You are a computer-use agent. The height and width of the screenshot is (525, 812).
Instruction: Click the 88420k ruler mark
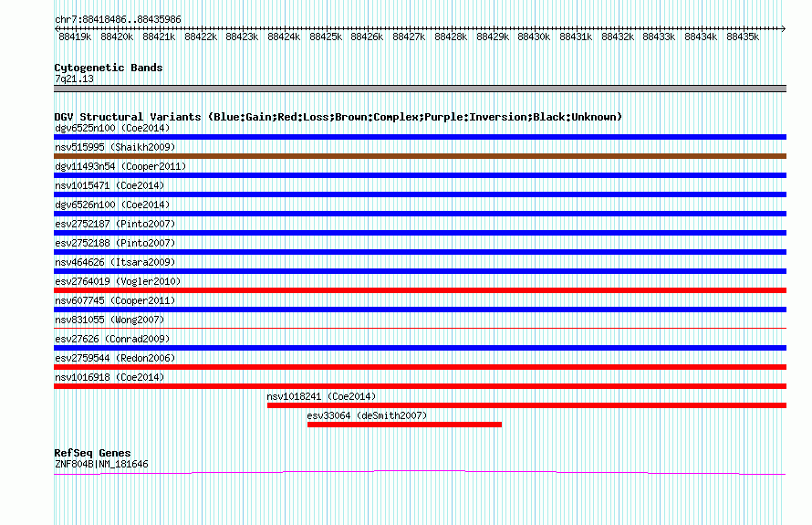tap(117, 37)
